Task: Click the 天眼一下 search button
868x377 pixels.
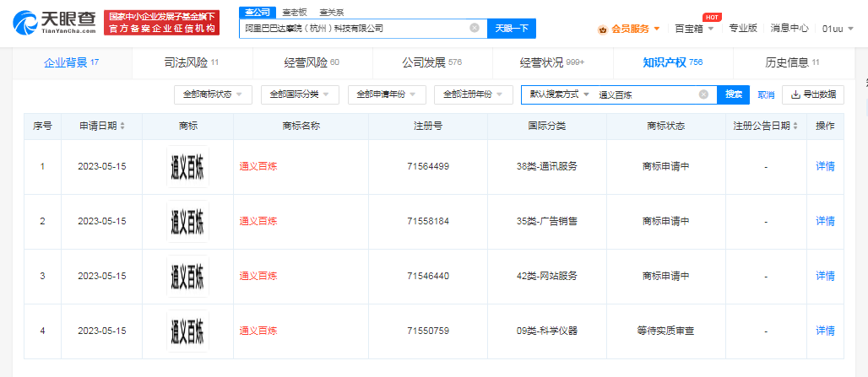Action: [x=512, y=28]
